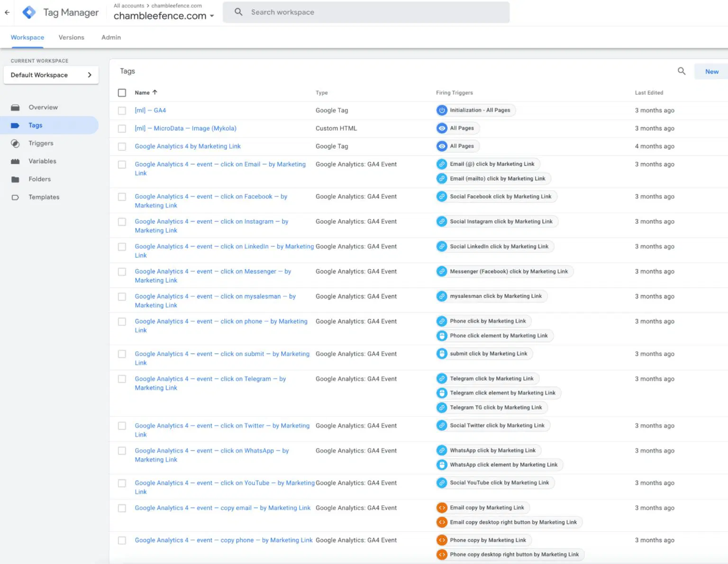Image resolution: width=728 pixels, height=564 pixels.
Task: Click the Initialization - All Pages trigger icon
Action: coord(442,110)
